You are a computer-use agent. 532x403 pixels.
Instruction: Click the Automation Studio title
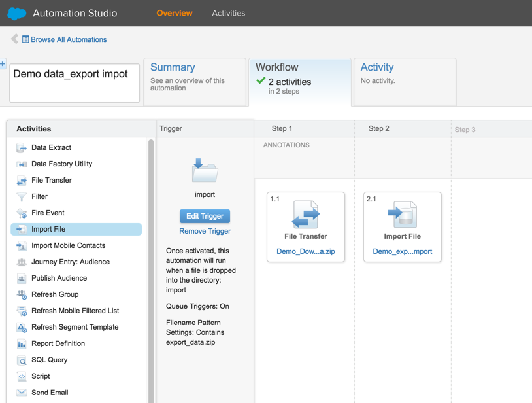pyautogui.click(x=75, y=13)
